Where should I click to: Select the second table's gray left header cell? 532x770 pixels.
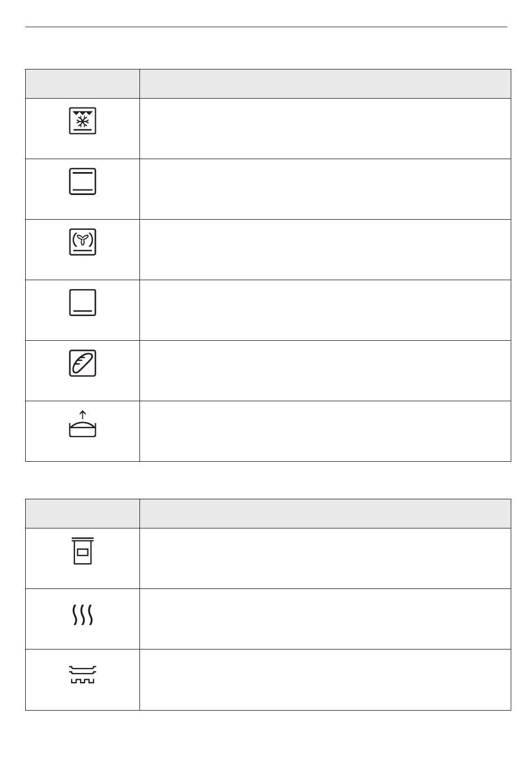pyautogui.click(x=82, y=514)
